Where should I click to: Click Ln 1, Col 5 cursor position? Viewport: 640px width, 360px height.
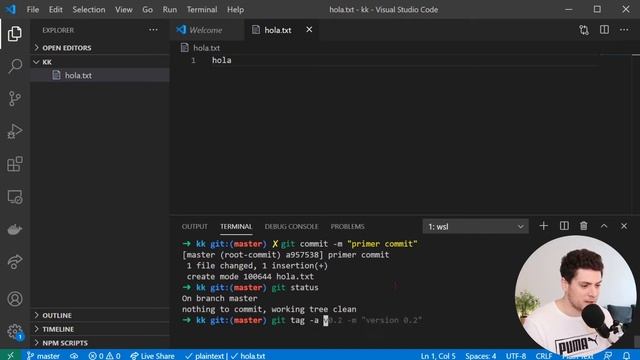coord(438,356)
